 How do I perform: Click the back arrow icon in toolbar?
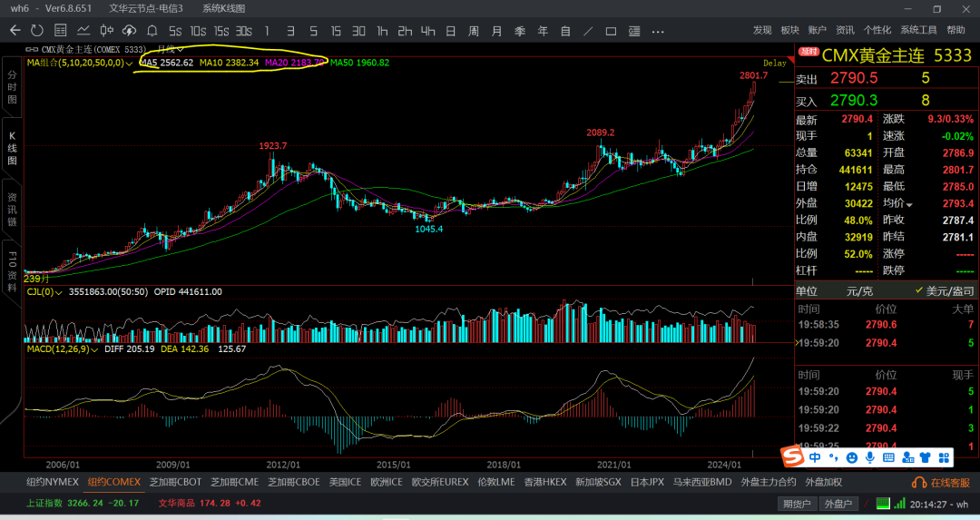(15, 31)
